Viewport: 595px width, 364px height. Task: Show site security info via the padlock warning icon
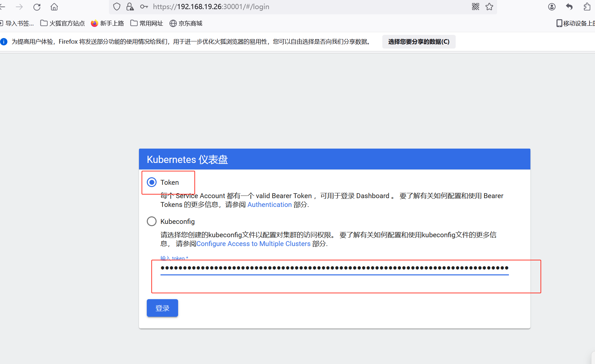coord(130,7)
